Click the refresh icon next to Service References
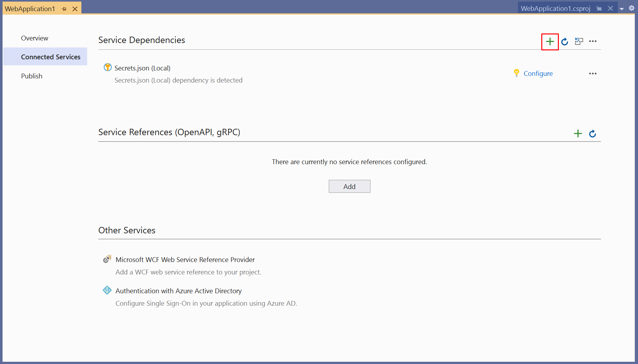Viewport: 638px width, 364px height. [x=592, y=134]
